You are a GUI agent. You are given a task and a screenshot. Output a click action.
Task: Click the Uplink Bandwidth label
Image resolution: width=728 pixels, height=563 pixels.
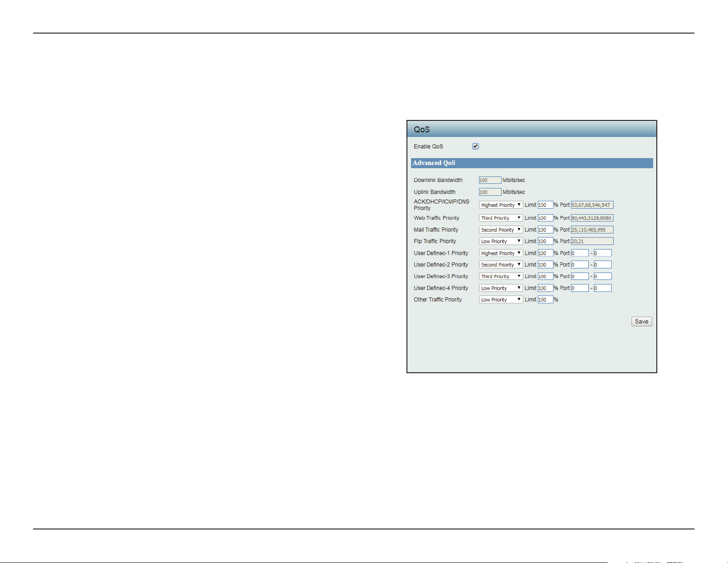click(x=435, y=192)
